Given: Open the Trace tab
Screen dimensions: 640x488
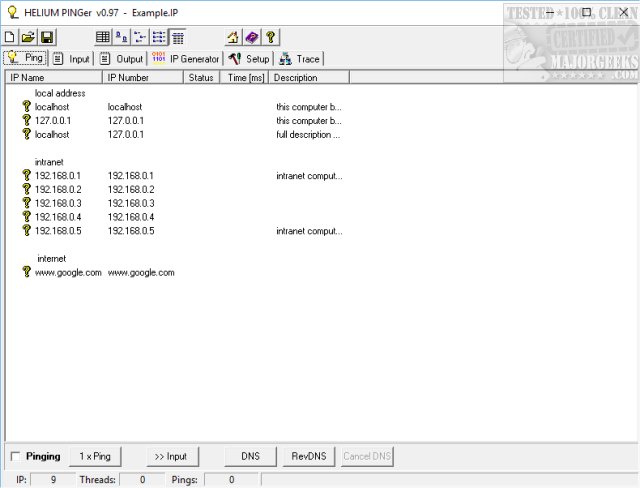Looking at the screenshot, I should tap(299, 59).
